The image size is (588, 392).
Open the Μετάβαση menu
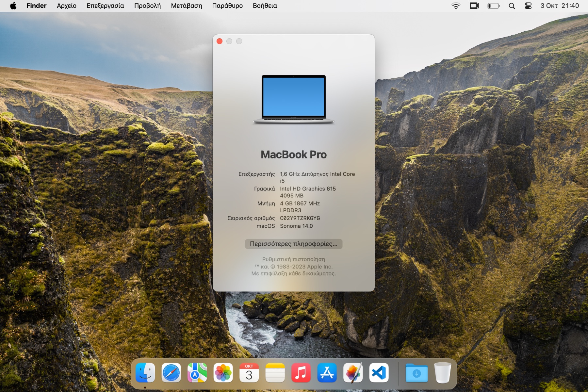187,6
